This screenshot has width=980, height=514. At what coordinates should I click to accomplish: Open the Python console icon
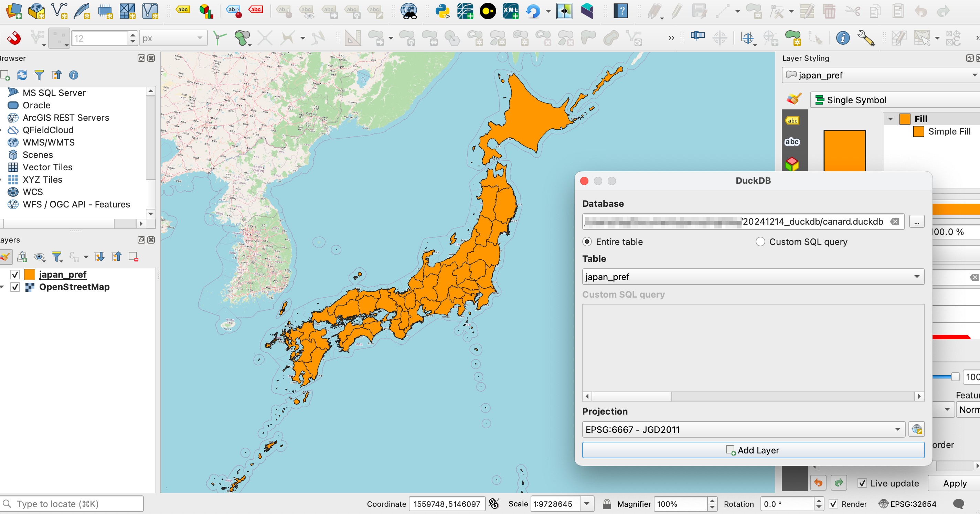[443, 11]
